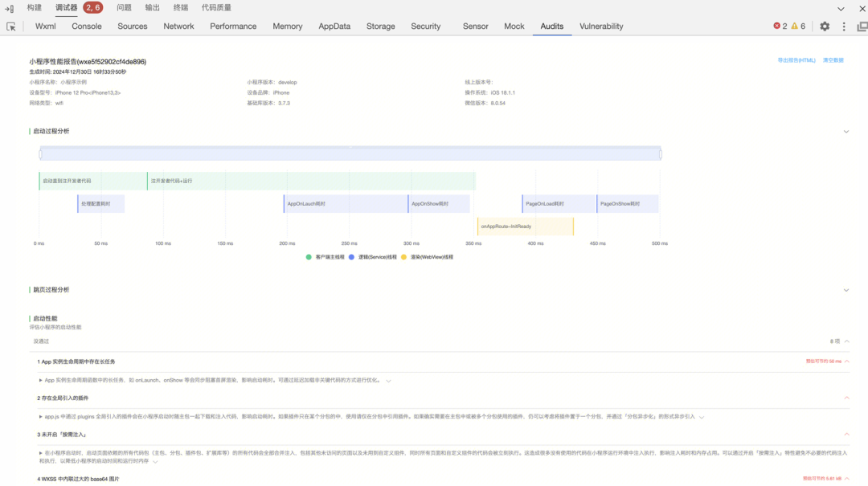Switch to the Console tab
The width and height of the screenshot is (868, 486).
point(86,26)
